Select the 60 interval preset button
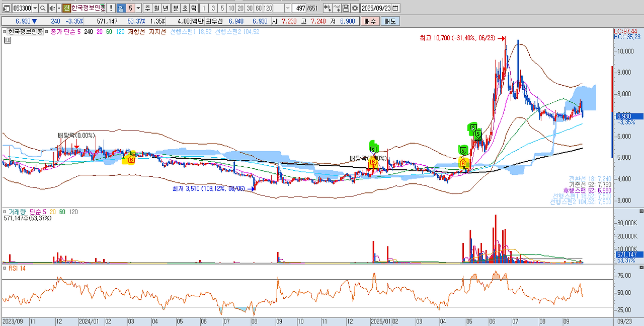Screen dimensions: 644x326 (259, 8)
